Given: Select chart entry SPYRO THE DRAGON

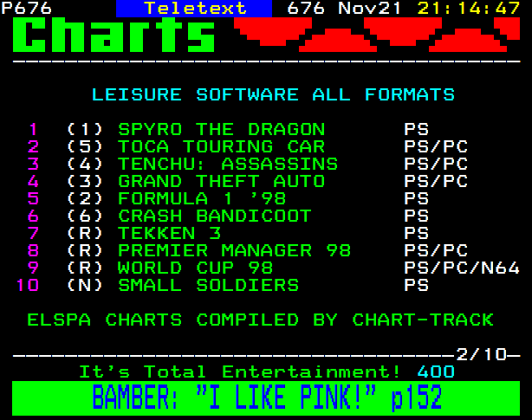Looking at the screenshot, I should (x=221, y=129).
